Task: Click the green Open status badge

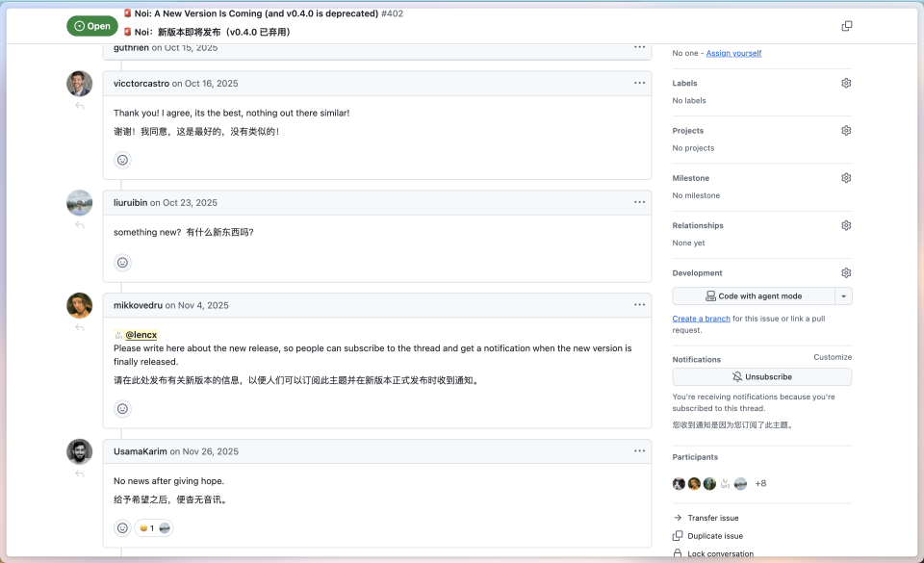Action: 92,26
